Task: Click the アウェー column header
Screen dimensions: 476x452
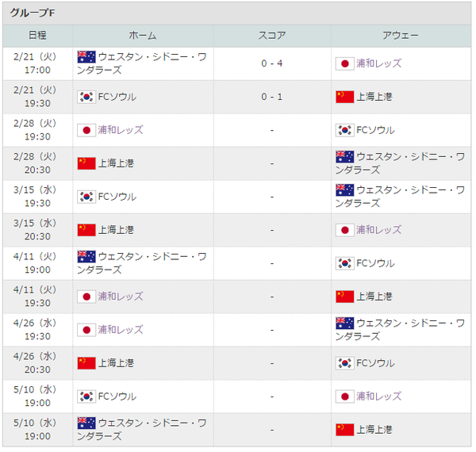Action: [x=401, y=36]
